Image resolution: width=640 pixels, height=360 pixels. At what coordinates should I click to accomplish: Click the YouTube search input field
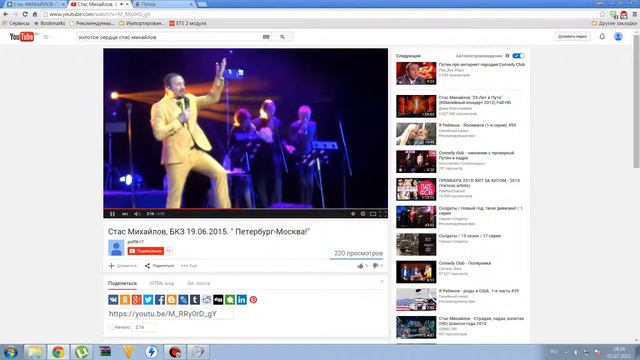click(169, 37)
